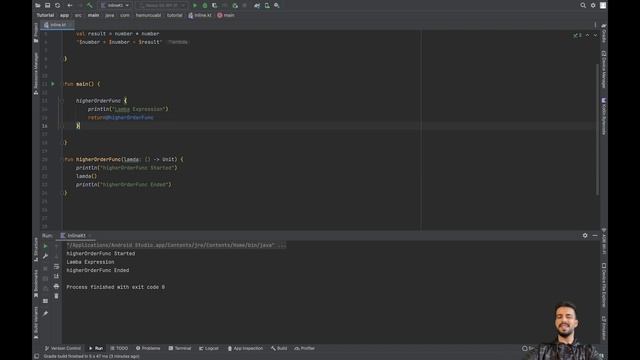Click the green run gutter icon beside main()
The height and width of the screenshot is (360, 640).
click(x=53, y=84)
